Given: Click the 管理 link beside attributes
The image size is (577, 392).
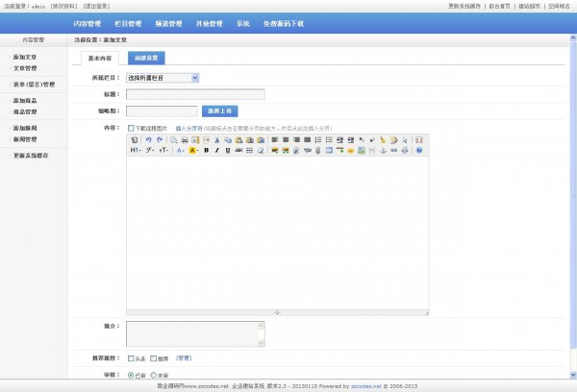Looking at the screenshot, I should click(x=184, y=357).
